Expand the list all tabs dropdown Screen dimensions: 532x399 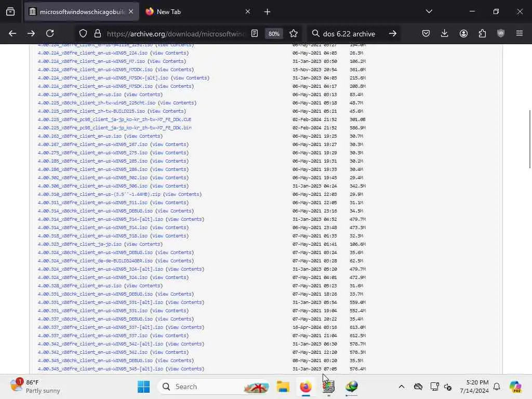click(x=429, y=11)
